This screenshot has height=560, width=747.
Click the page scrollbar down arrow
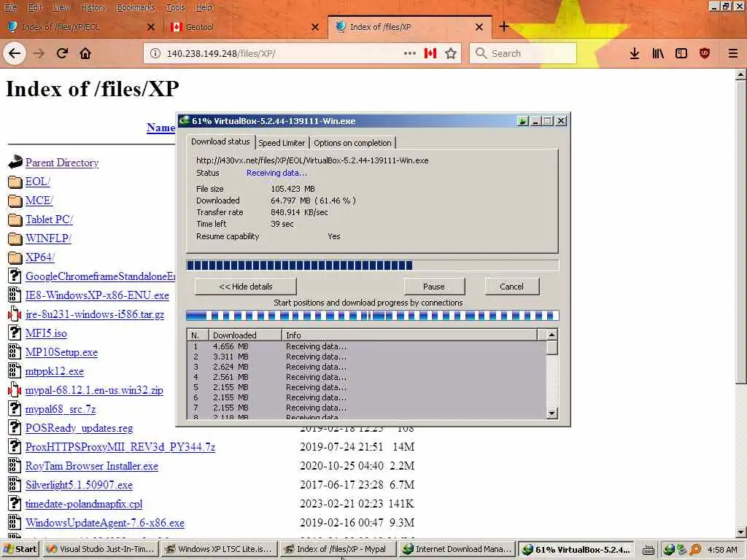(x=741, y=532)
